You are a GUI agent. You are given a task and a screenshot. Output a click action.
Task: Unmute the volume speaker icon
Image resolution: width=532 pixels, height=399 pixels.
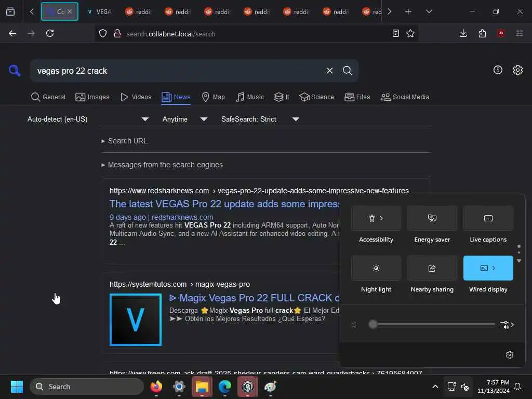click(354, 325)
